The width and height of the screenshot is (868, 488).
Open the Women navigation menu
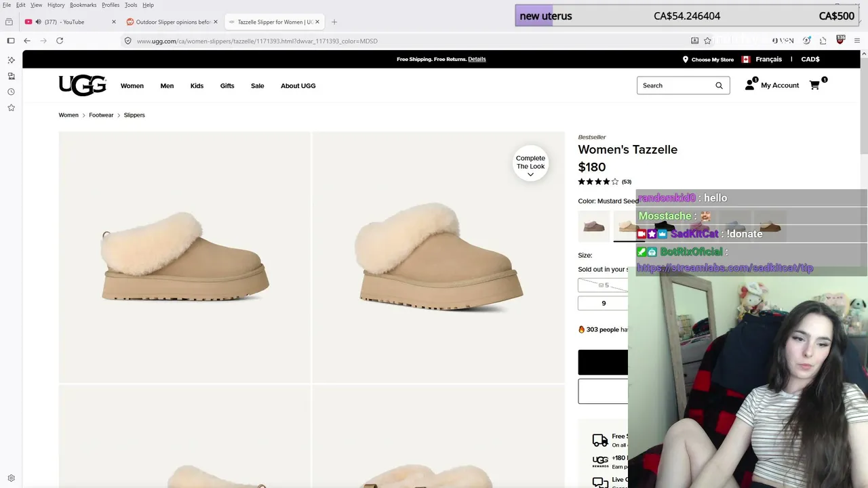coord(132,86)
